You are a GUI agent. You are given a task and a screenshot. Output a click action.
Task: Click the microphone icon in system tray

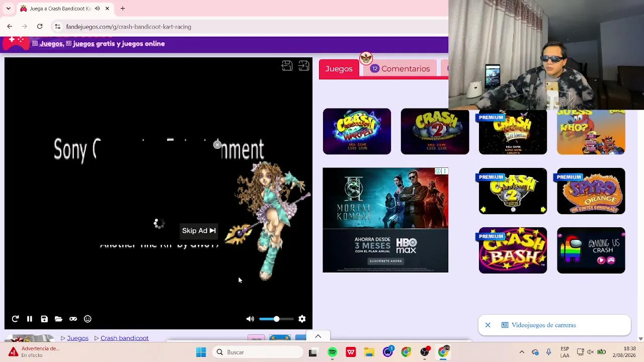pyautogui.click(x=549, y=352)
